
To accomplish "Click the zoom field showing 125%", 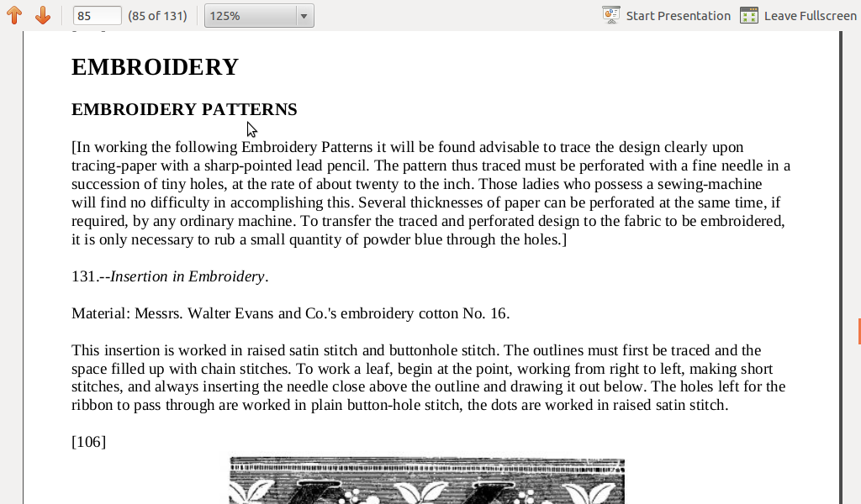I will (x=251, y=16).
